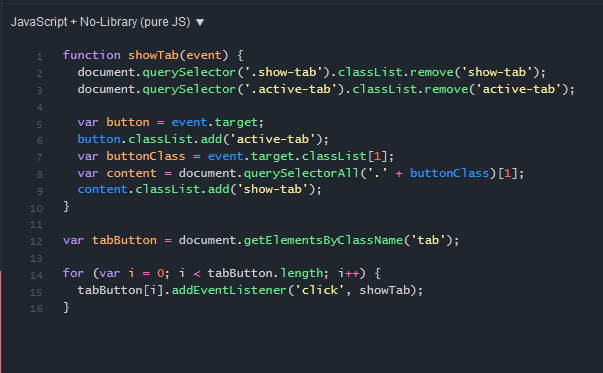The height and width of the screenshot is (373, 603).
Task: Click 'remove' on line 2
Action: [432, 72]
